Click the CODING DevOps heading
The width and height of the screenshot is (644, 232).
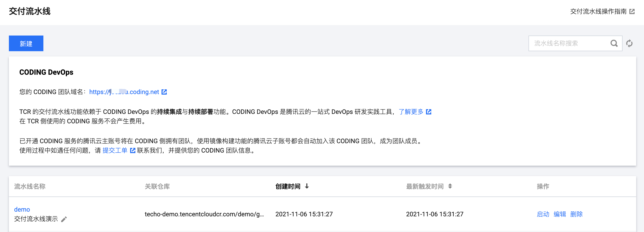click(x=46, y=72)
